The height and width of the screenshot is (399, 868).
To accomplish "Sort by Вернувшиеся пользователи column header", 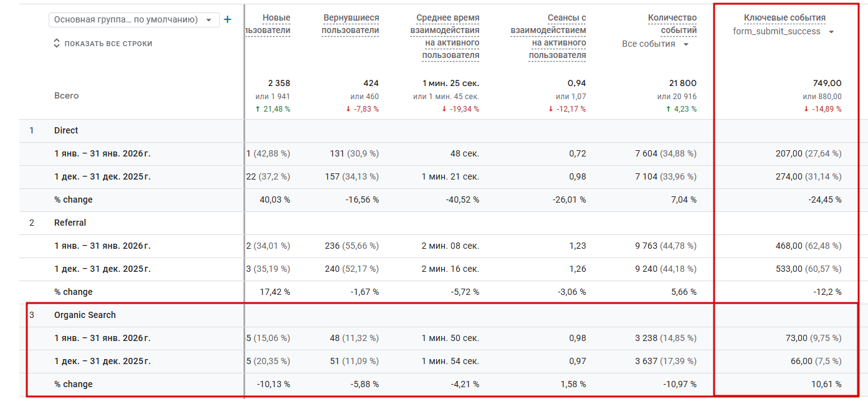I will coord(350,24).
